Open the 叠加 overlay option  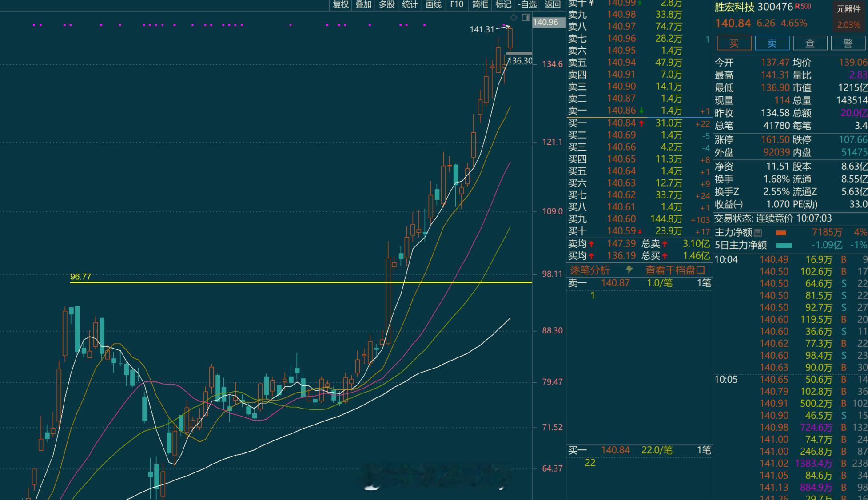(x=363, y=5)
